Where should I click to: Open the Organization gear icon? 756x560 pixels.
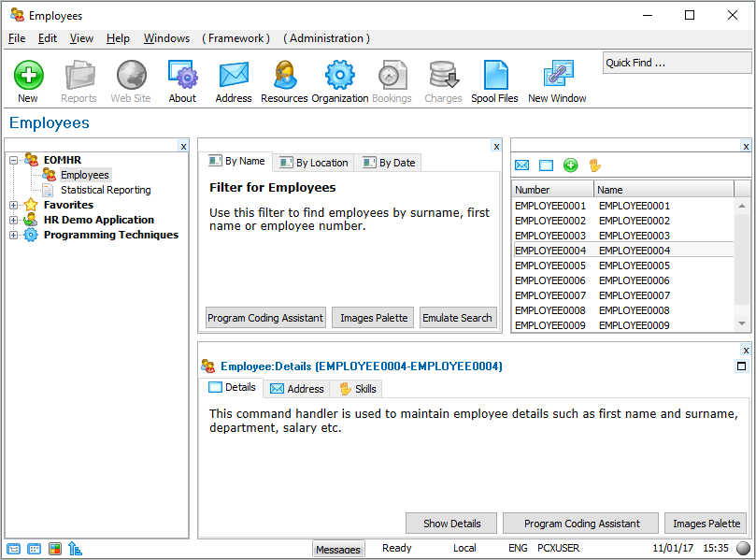coord(339,76)
